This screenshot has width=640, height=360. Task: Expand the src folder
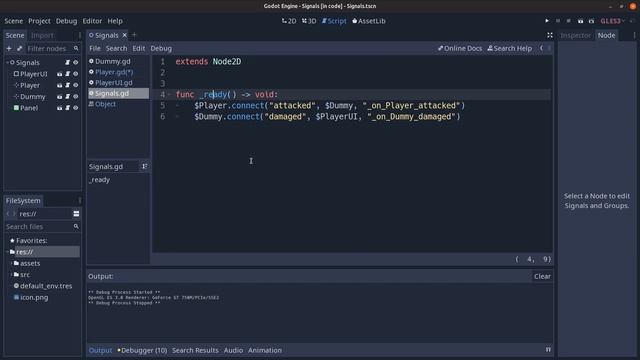[11, 275]
